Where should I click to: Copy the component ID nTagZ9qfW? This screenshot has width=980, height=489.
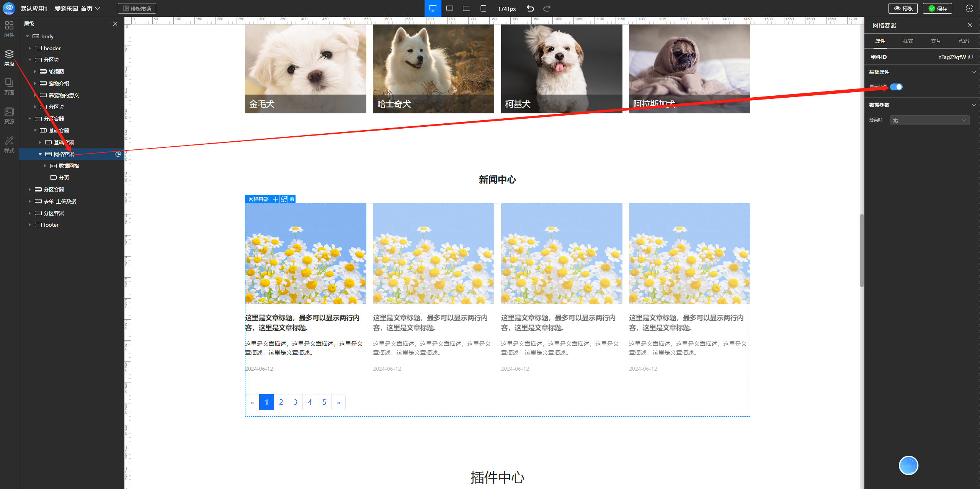[971, 57]
